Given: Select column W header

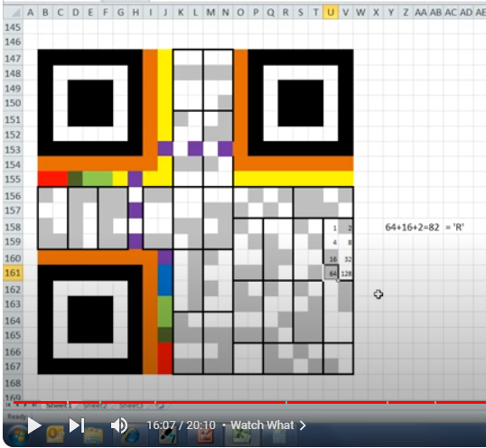Looking at the screenshot, I should 360,13.
